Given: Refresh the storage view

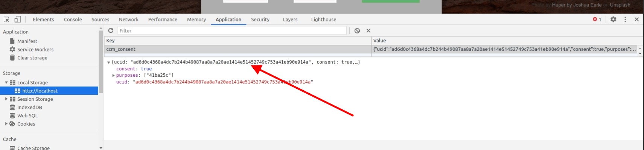Looking at the screenshot, I should (x=111, y=30).
